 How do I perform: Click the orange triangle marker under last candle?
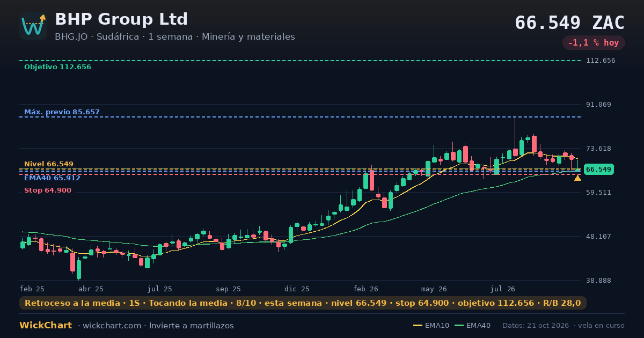pyautogui.click(x=577, y=178)
